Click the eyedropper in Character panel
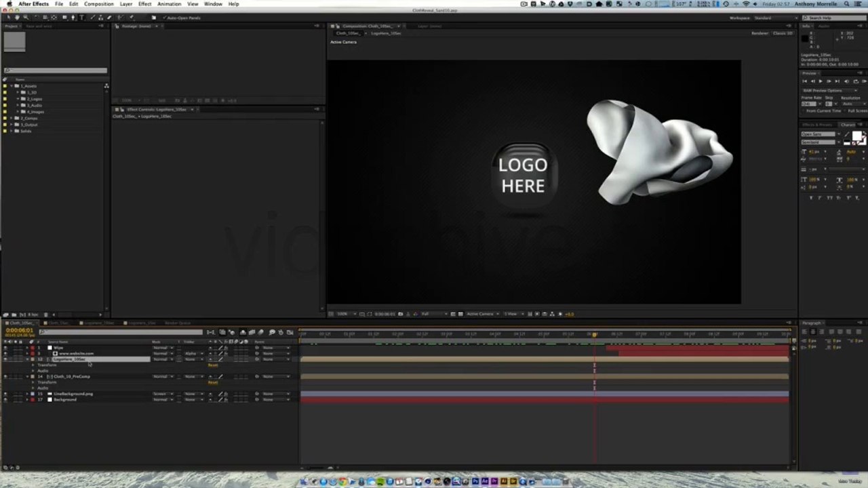The width and height of the screenshot is (868, 488). (x=847, y=134)
